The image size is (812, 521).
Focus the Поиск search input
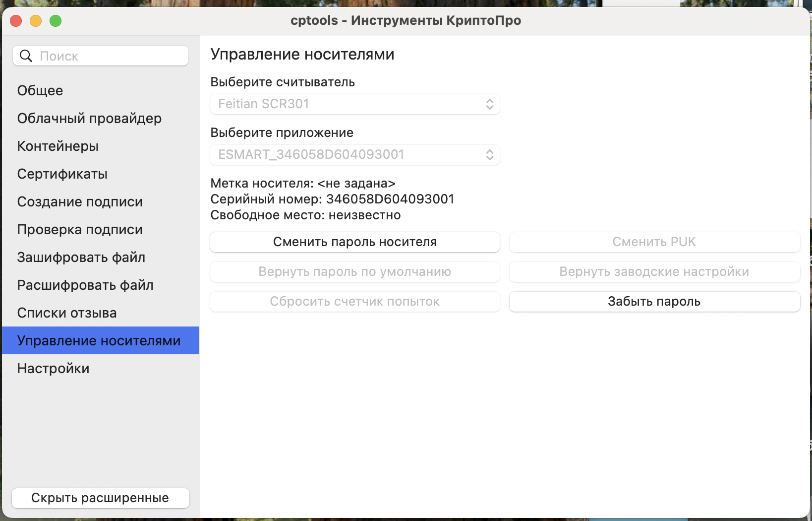(101, 56)
